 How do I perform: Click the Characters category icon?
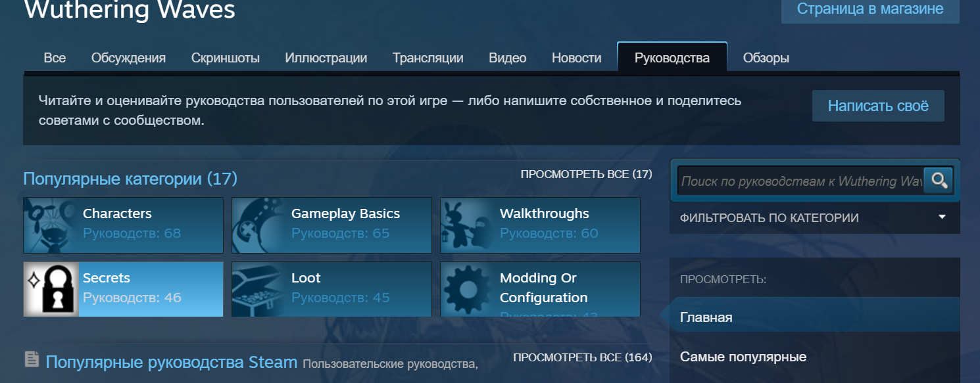(x=51, y=225)
